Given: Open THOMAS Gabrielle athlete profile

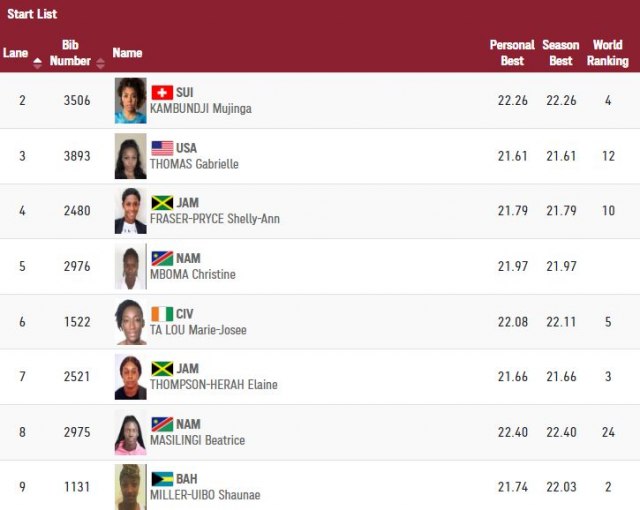Looking at the screenshot, I should tap(194, 164).
